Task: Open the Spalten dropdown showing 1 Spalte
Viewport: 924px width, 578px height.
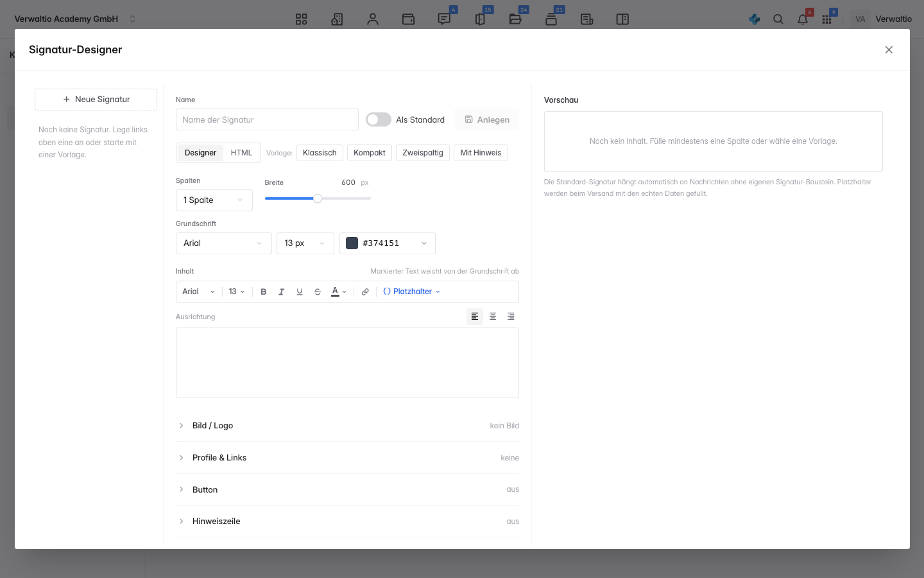Action: click(x=214, y=200)
